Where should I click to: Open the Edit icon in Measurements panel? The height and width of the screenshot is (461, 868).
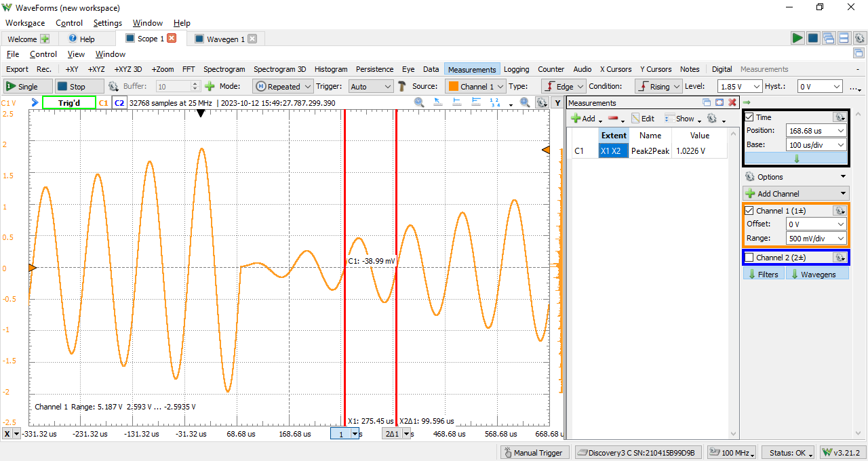pos(642,118)
